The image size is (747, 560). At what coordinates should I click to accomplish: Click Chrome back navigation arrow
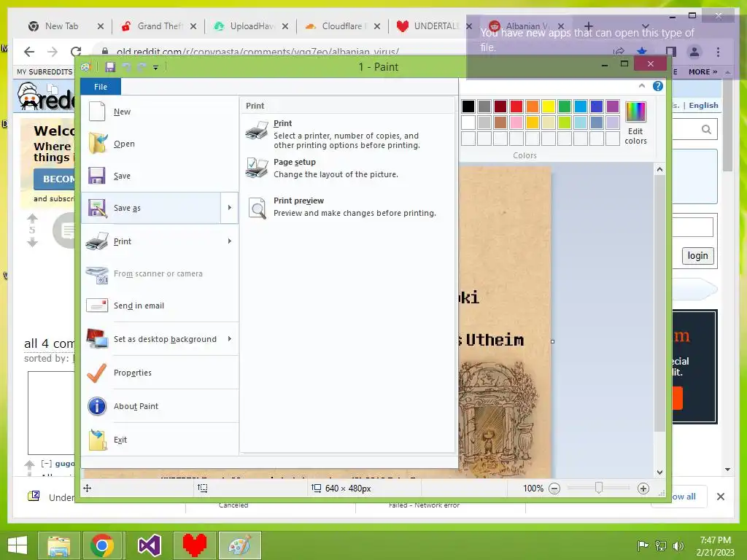pyautogui.click(x=29, y=52)
